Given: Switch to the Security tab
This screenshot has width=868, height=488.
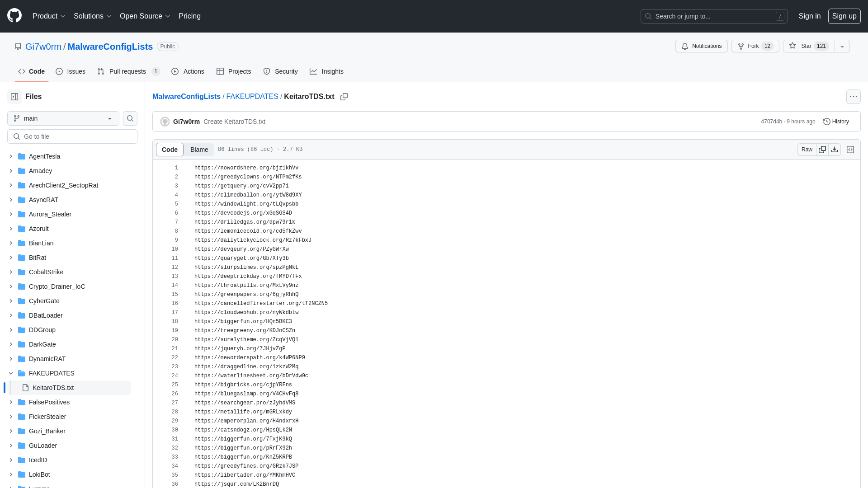Looking at the screenshot, I should coord(281,71).
